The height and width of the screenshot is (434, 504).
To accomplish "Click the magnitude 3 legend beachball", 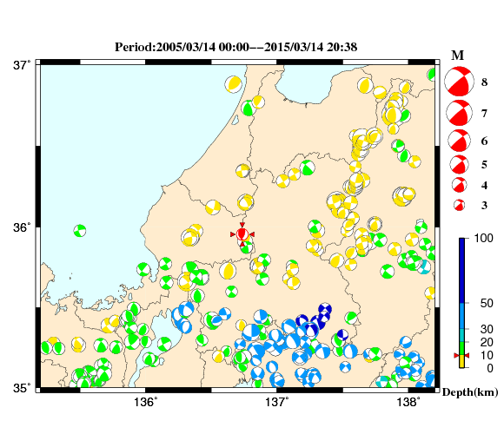I will pos(459,205).
